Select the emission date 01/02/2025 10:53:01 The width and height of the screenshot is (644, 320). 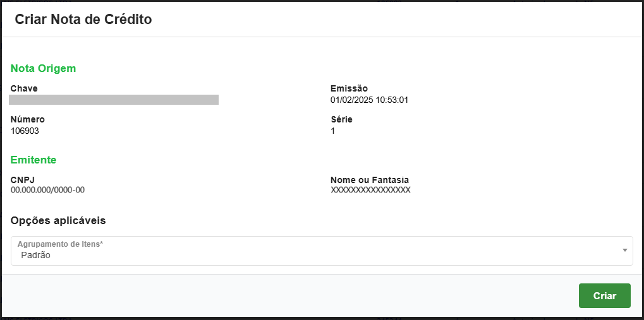370,100
